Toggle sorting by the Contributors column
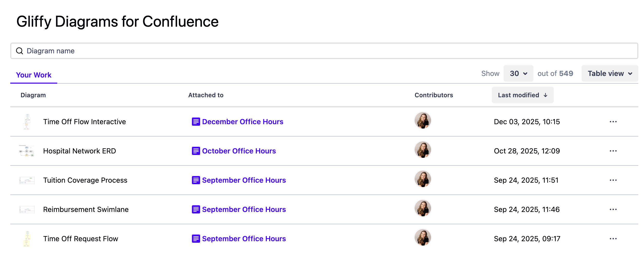 [434, 95]
